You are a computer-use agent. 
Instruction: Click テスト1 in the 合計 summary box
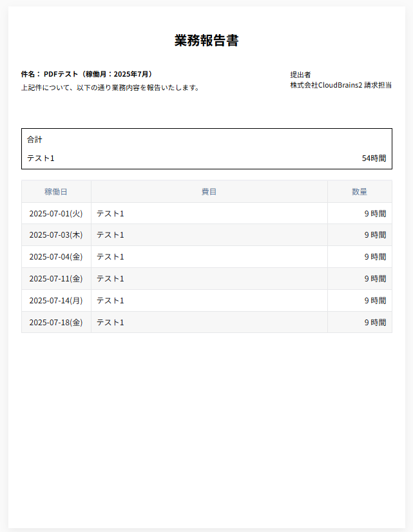click(x=41, y=158)
